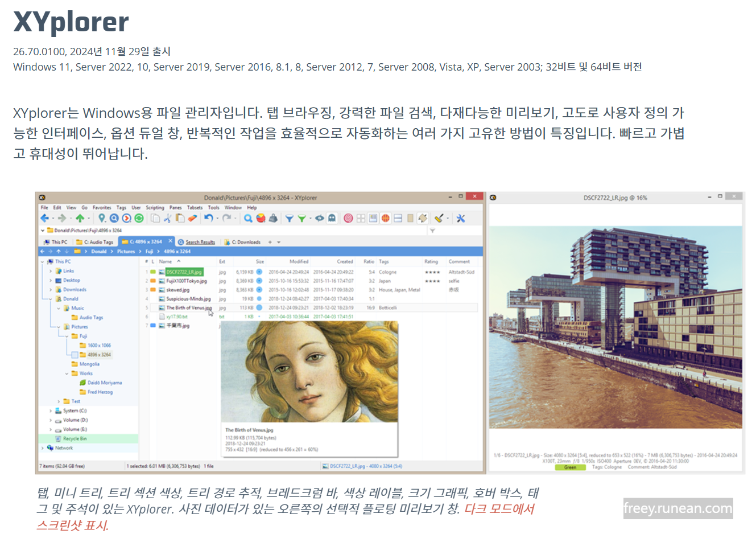The height and width of the screenshot is (542, 756).
Task: Click the scissors Cut toolbar icon
Action: pos(168,219)
